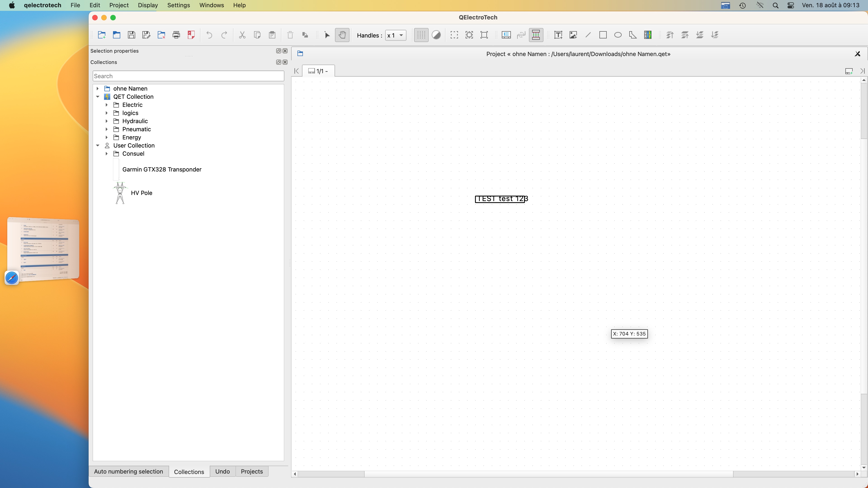Toggle the grid display button
The width and height of the screenshot is (868, 488).
coord(421,35)
